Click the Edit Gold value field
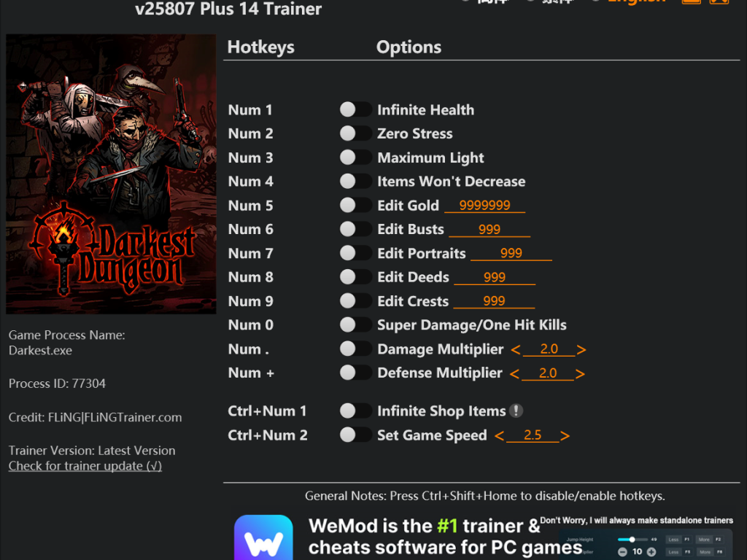Screen dimensions: 747x560 click(x=485, y=205)
